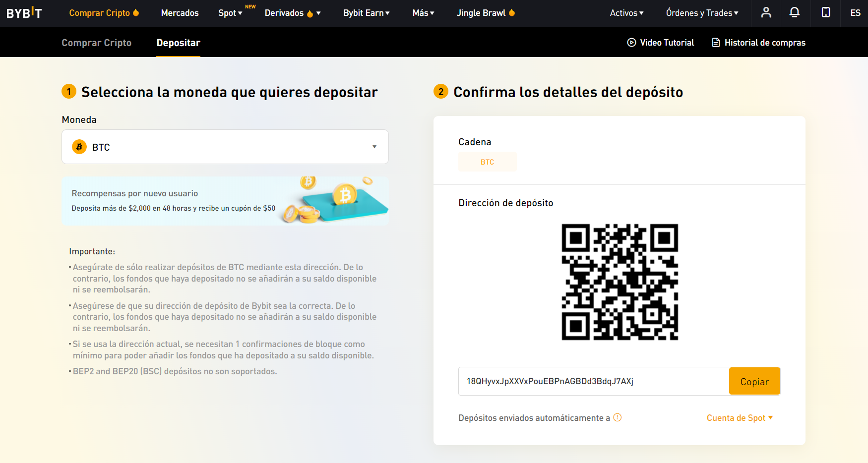This screenshot has height=463, width=868.
Task: Open the Cuenta de Spot dropdown
Action: tap(740, 418)
